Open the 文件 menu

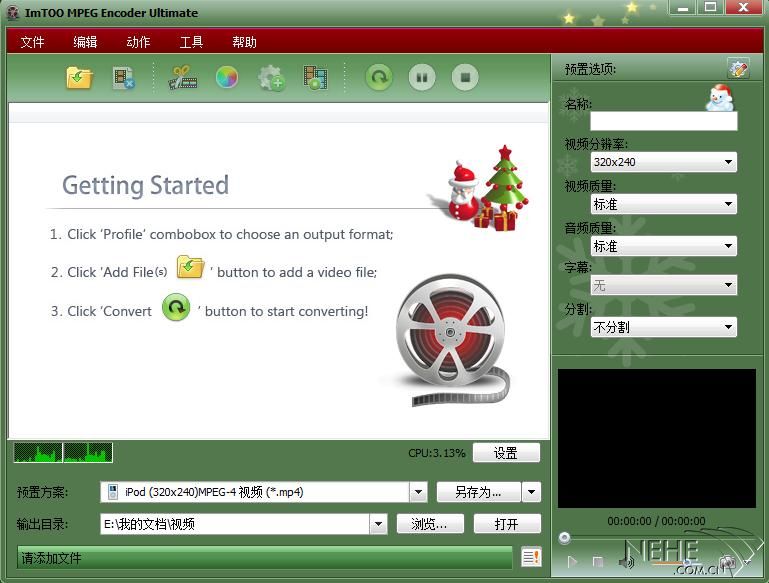point(33,42)
